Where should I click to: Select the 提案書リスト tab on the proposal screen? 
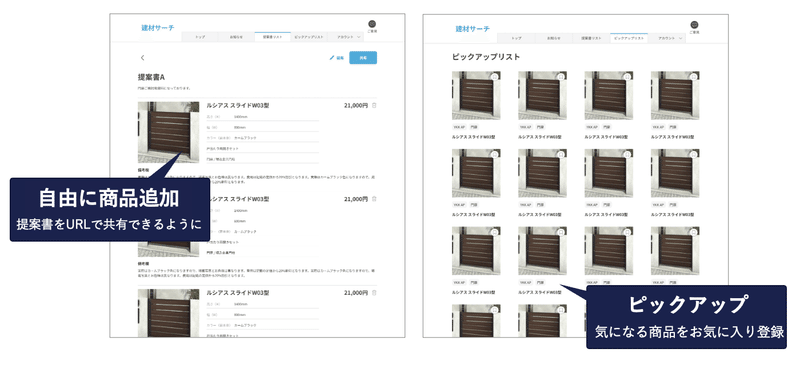272,37
